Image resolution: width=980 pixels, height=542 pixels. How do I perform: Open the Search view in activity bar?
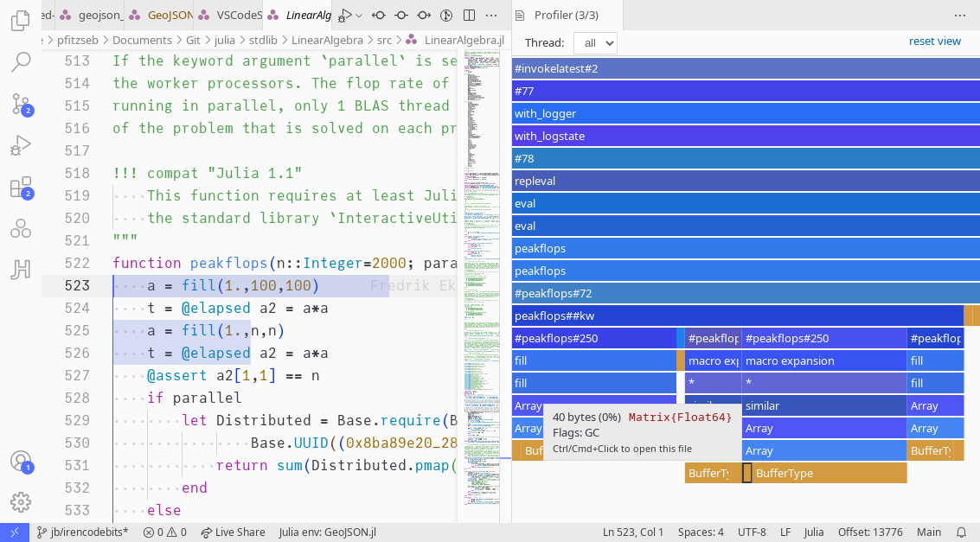point(21,61)
